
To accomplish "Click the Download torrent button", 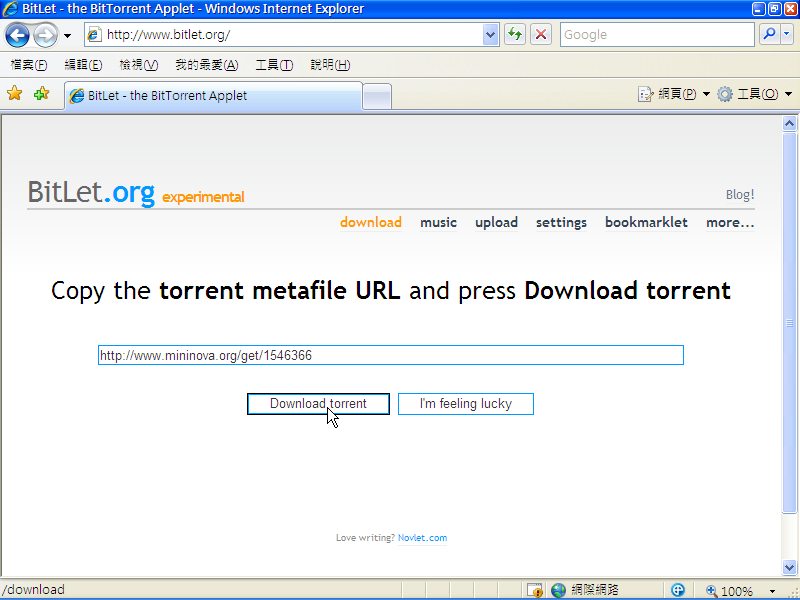I will coord(318,404).
